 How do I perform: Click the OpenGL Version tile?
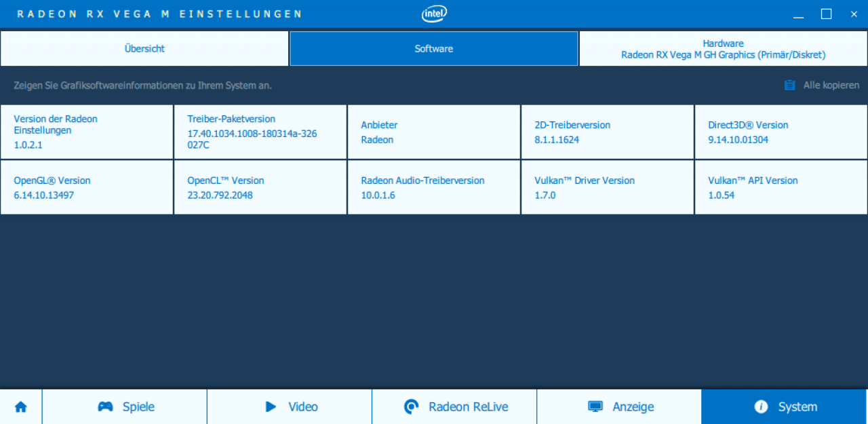(87, 187)
